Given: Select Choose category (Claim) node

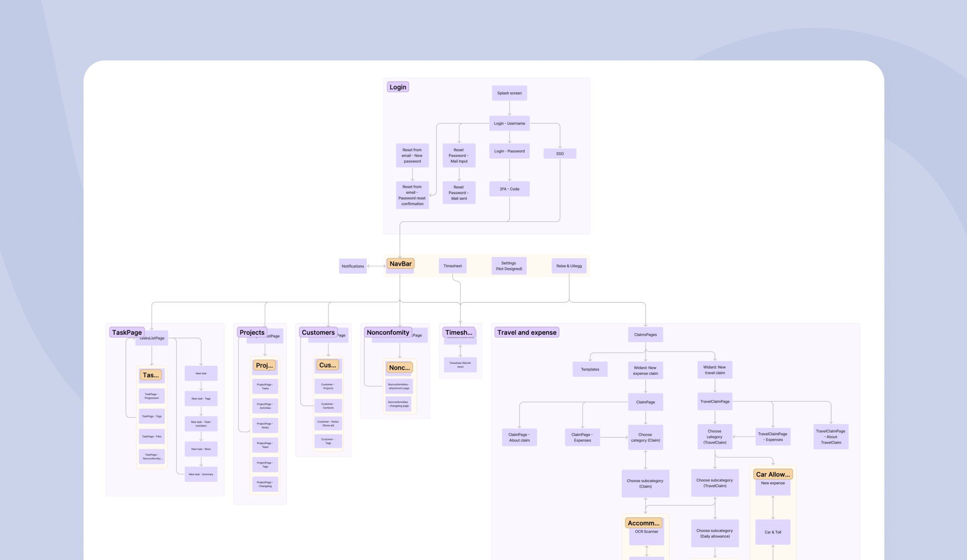Looking at the screenshot, I should (646, 437).
